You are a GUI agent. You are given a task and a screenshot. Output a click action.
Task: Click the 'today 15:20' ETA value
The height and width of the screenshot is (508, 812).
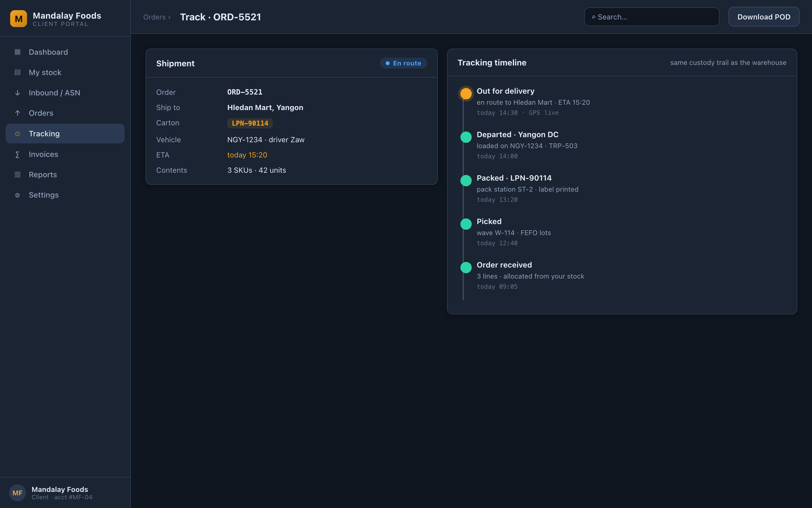click(x=247, y=155)
